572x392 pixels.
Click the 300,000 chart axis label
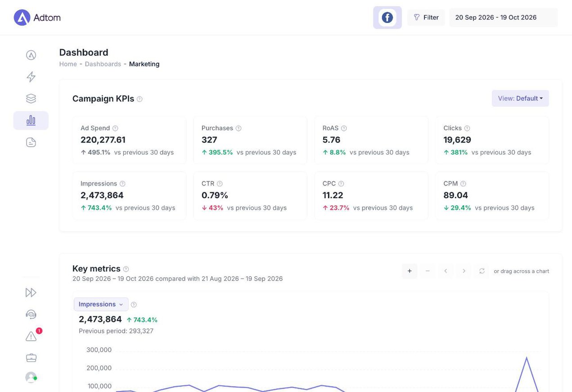(x=99, y=350)
